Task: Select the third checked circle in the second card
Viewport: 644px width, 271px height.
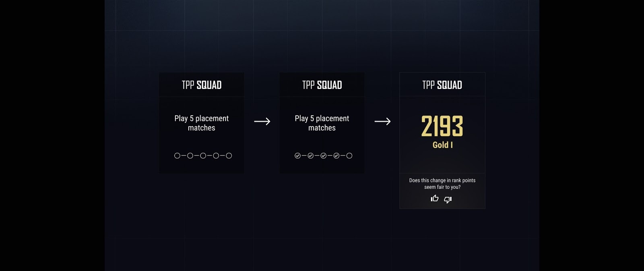Action: (324, 156)
